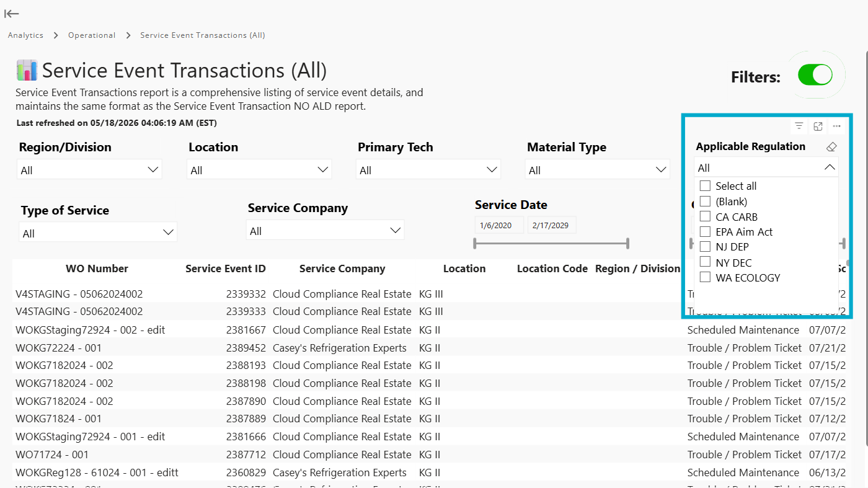The width and height of the screenshot is (868, 488).
Task: Select the EPA Aim Act checkbox
Action: coord(705,231)
